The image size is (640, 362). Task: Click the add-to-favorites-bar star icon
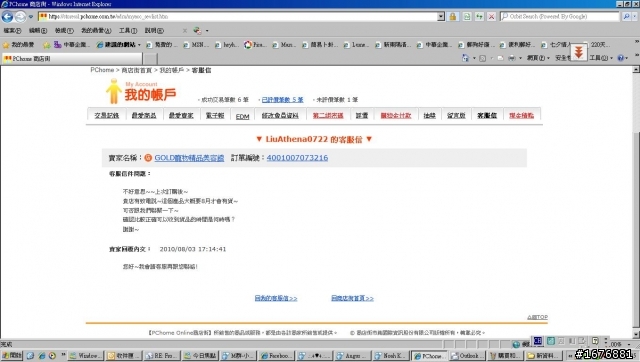click(x=47, y=44)
